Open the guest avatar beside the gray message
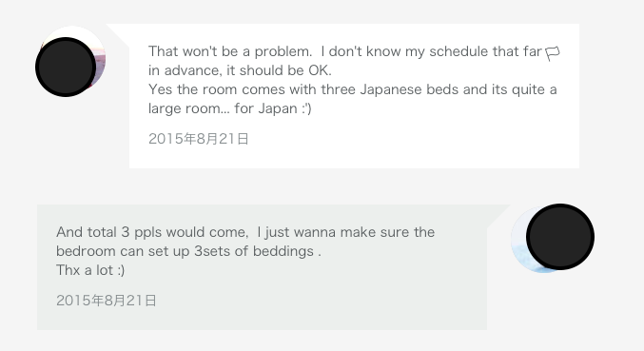The width and height of the screenshot is (644, 351). (553, 238)
